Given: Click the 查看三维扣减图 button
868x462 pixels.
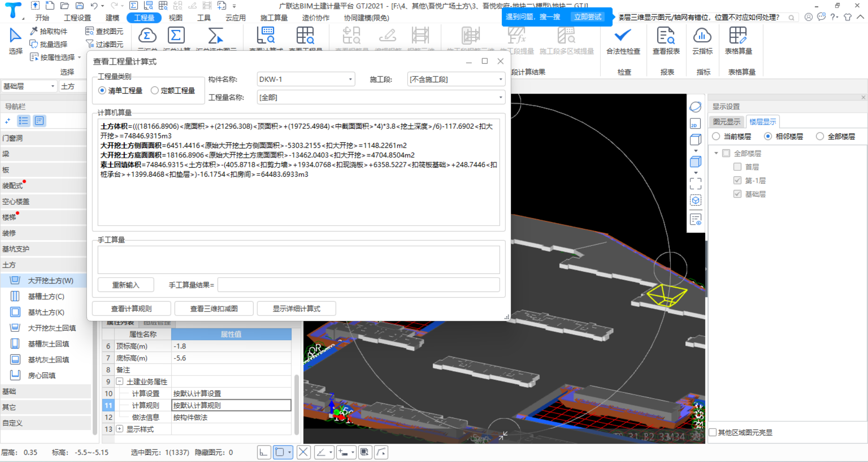Looking at the screenshot, I should click(x=214, y=308).
